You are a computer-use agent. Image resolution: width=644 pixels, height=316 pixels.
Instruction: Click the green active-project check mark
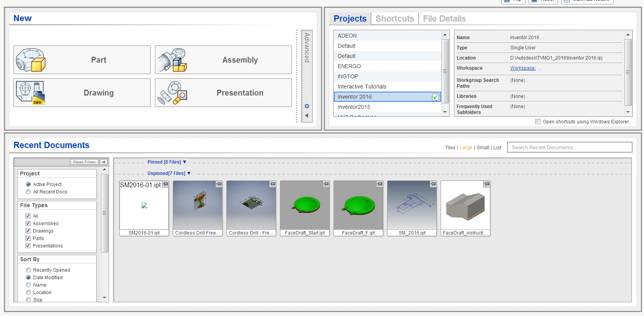tap(436, 97)
